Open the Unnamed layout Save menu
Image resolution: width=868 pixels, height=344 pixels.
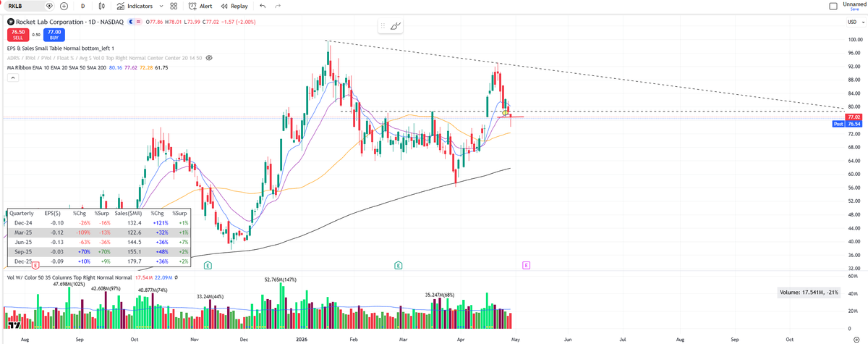854,6
